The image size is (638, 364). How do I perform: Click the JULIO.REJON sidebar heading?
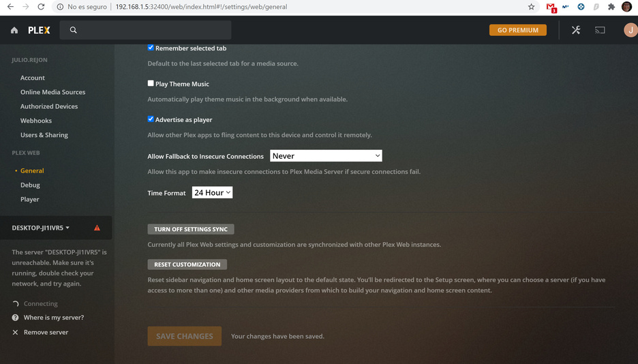29,60
